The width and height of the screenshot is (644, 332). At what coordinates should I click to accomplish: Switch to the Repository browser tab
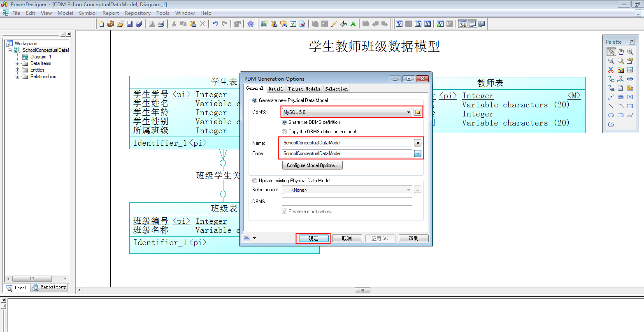[49, 288]
